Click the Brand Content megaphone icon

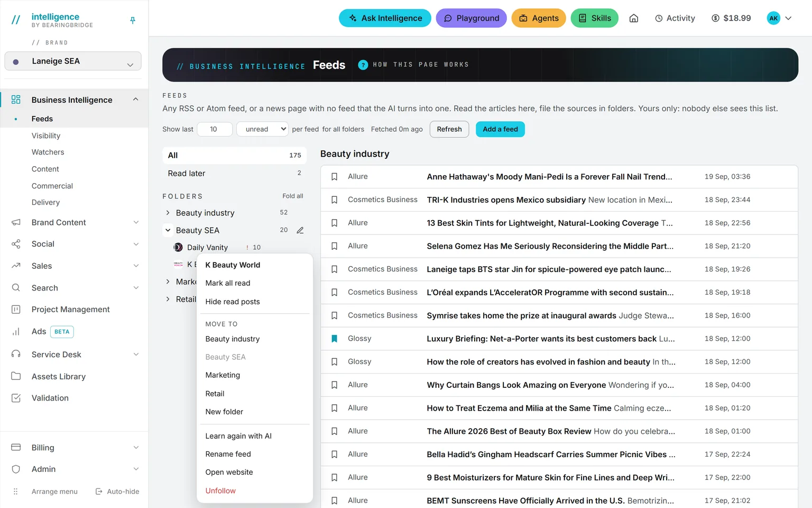tap(16, 222)
